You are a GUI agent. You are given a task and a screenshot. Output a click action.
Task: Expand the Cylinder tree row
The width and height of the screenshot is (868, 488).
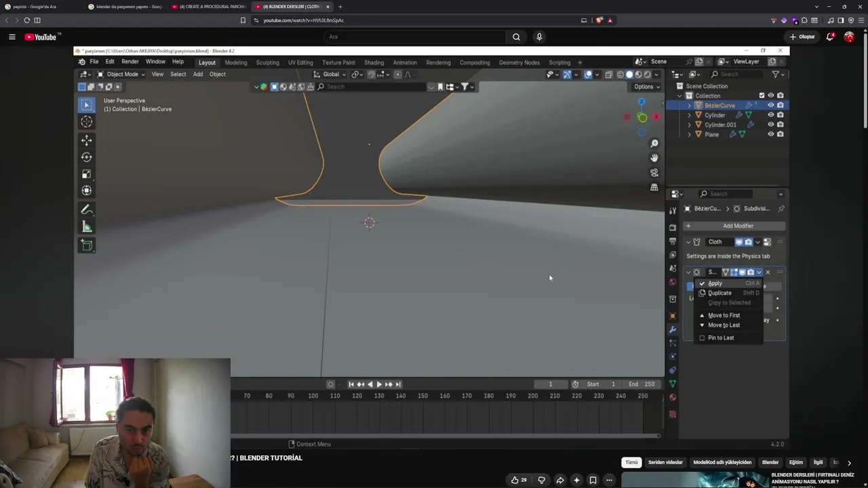(x=690, y=115)
